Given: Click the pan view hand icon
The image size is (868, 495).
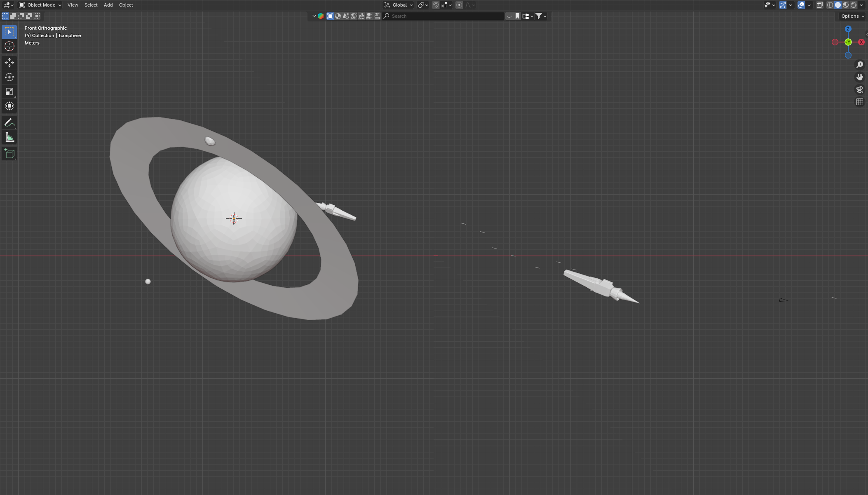Looking at the screenshot, I should coord(859,77).
